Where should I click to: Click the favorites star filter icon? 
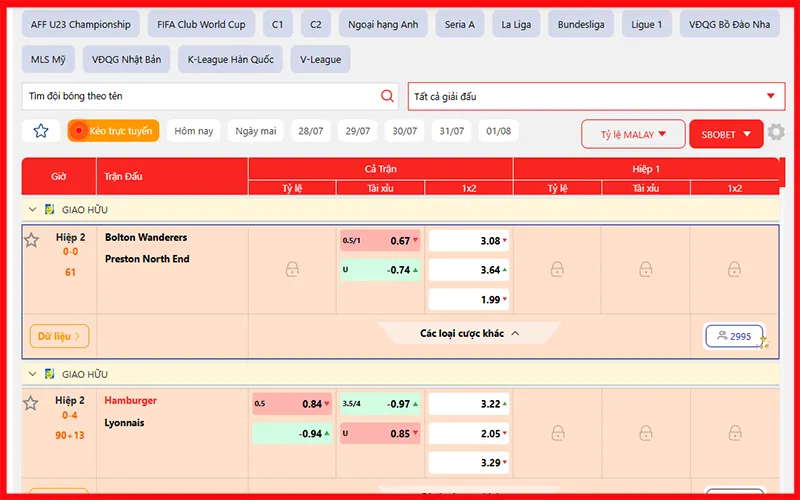coord(41,131)
